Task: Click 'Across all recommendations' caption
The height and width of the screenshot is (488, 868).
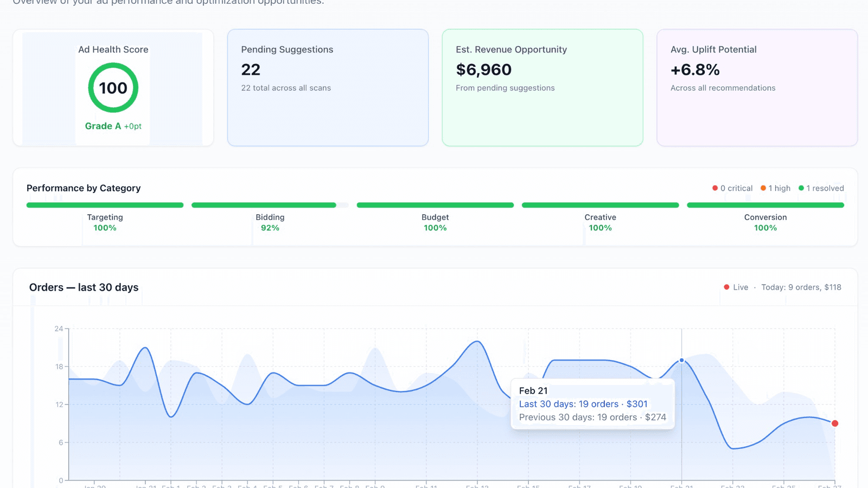Action: click(x=723, y=88)
